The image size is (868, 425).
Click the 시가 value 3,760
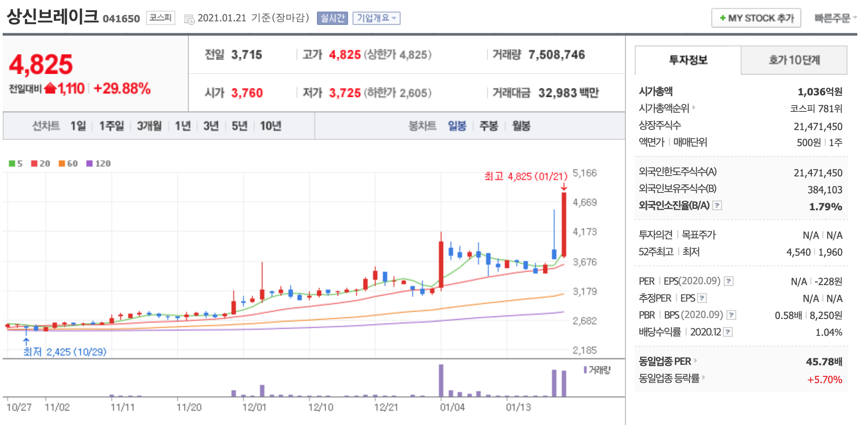pos(247,93)
